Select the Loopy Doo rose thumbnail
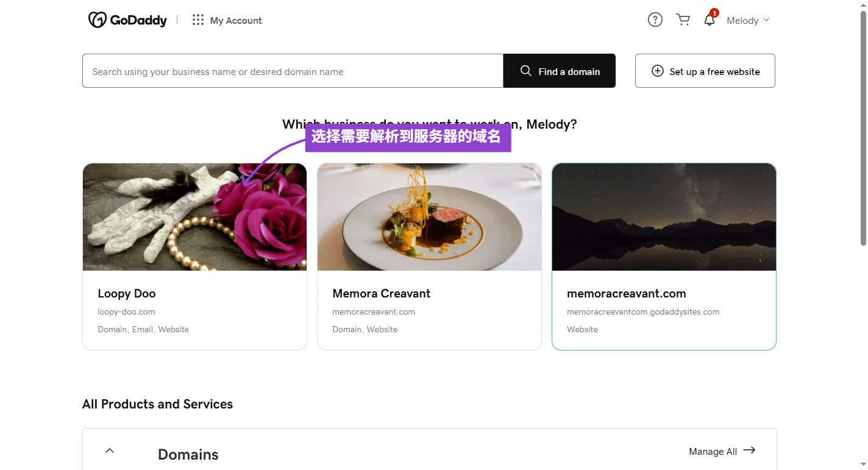The width and height of the screenshot is (868, 470). pyautogui.click(x=194, y=217)
